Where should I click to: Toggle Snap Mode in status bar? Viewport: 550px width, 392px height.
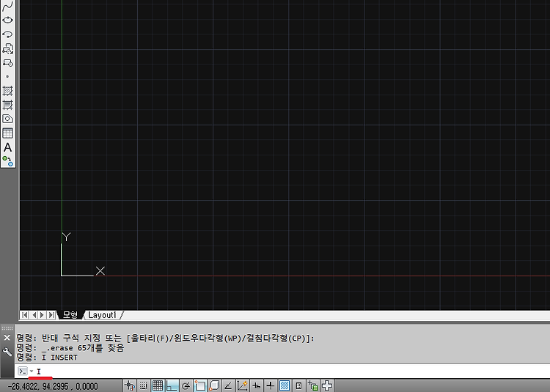[x=144, y=385]
